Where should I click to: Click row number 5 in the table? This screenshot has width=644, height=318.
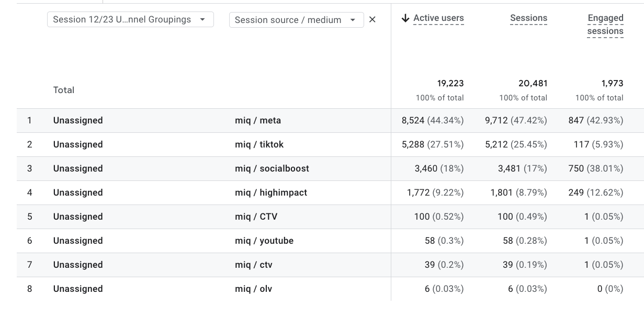click(x=30, y=217)
